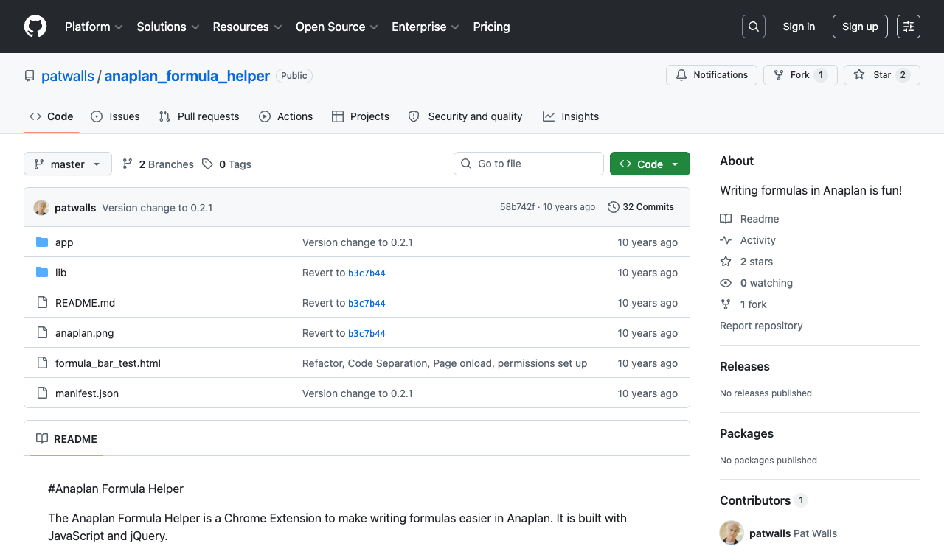Open anaplan_formula_helper repository link
Image resolution: width=944 pixels, height=560 pixels.
click(x=187, y=76)
